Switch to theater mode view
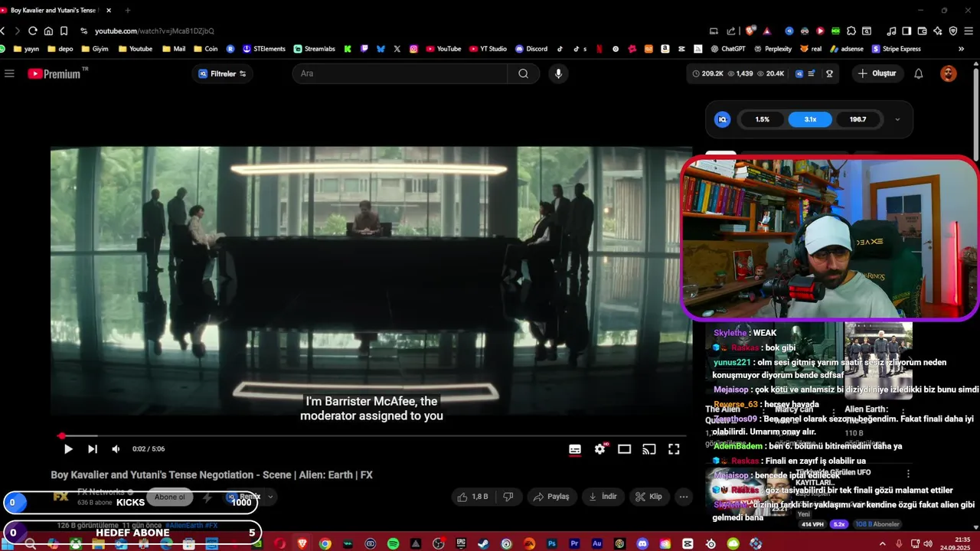 click(x=625, y=449)
